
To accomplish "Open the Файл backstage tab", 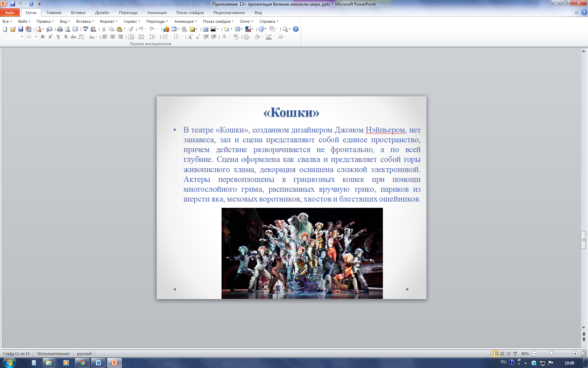I will click(x=10, y=13).
